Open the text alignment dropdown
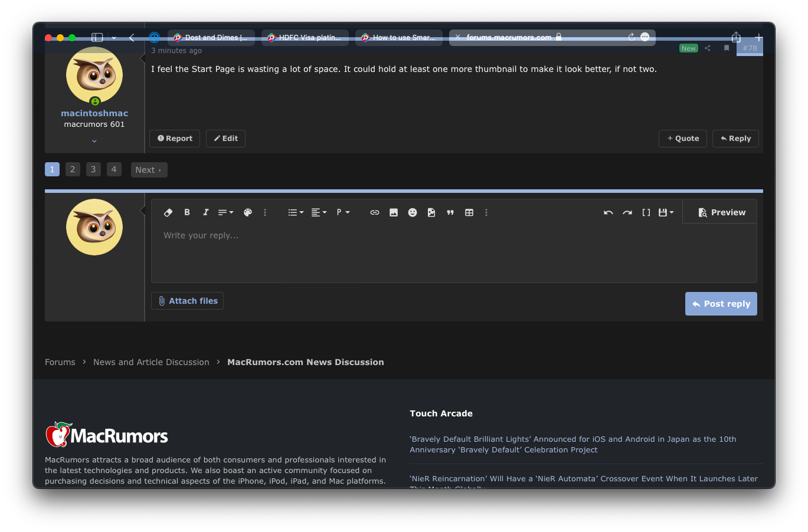The image size is (808, 532). click(319, 212)
